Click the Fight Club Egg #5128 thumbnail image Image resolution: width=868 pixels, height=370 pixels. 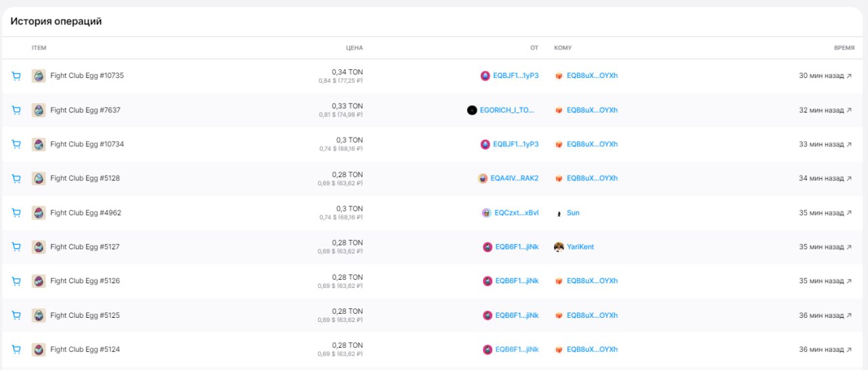(x=39, y=178)
